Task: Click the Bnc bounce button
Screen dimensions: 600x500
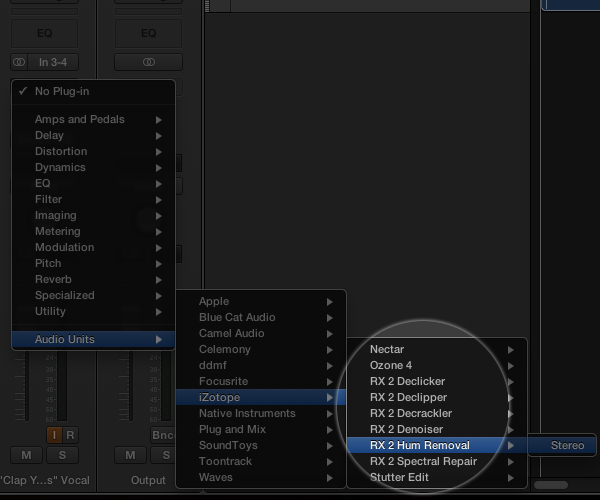Action: (x=163, y=435)
